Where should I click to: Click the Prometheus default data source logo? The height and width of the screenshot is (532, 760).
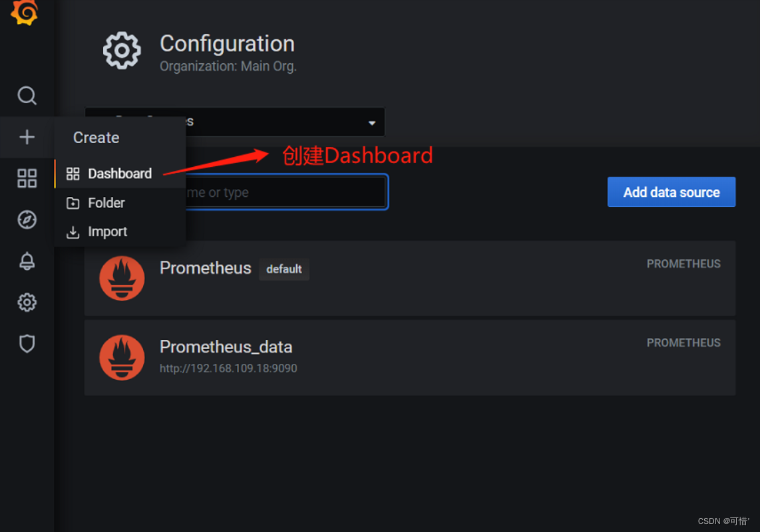[122, 278]
